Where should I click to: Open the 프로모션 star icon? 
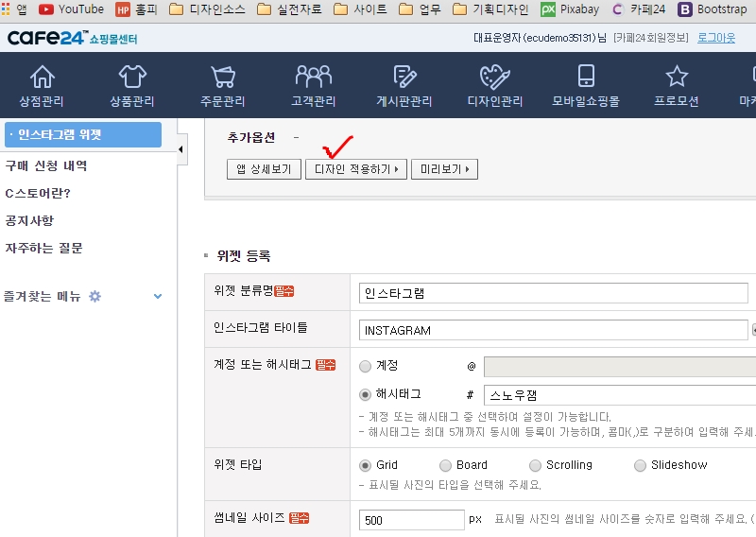pyautogui.click(x=677, y=78)
